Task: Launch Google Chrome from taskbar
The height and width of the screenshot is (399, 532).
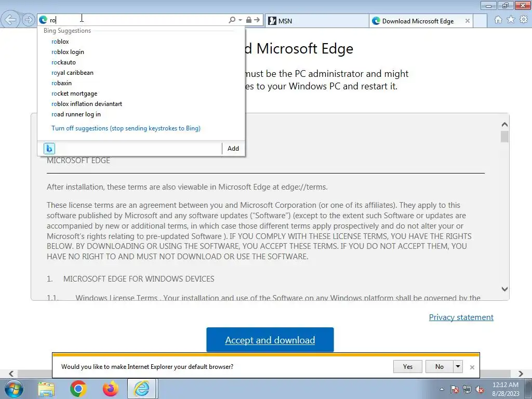Action: point(78,389)
